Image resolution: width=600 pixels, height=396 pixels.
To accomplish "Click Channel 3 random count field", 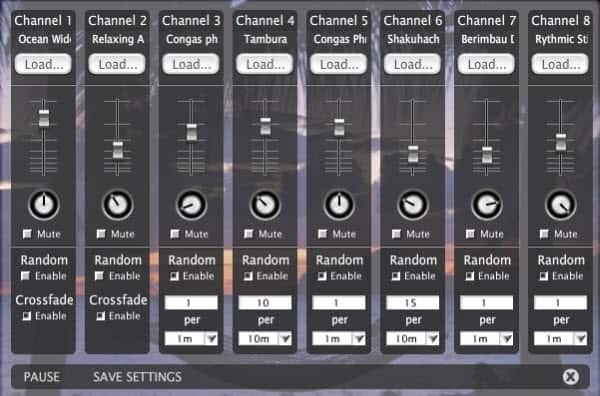I will click(x=191, y=303).
